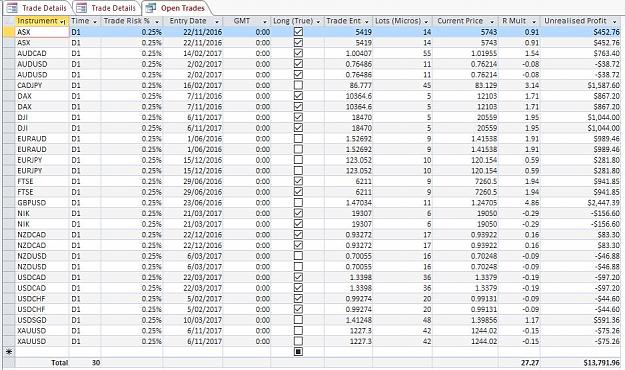Check Long (True) for the GBPUSD trade

click(x=298, y=202)
